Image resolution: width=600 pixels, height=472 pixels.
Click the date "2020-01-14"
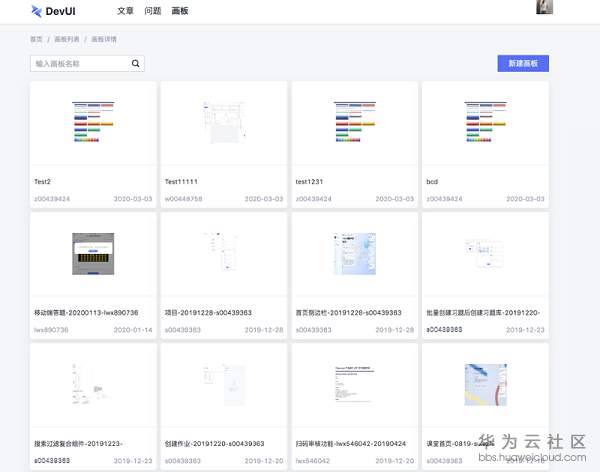click(133, 330)
